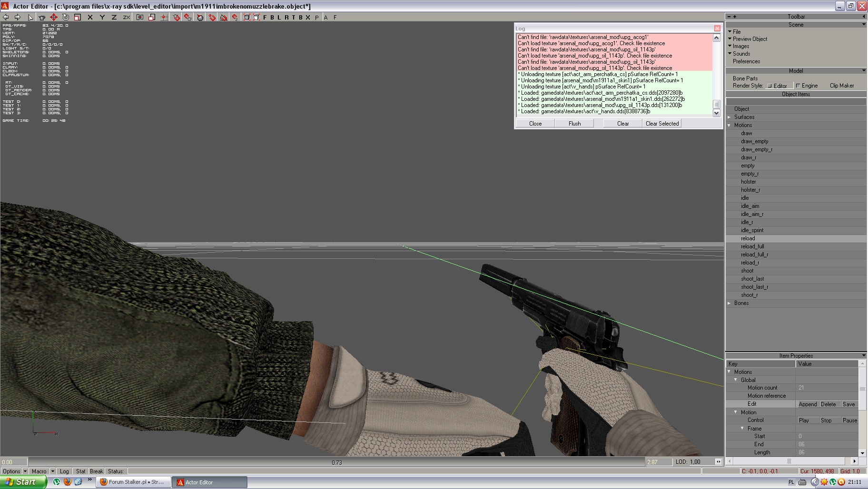The height and width of the screenshot is (489, 868).
Task: Activate the Rotate tool
Action: point(66,17)
